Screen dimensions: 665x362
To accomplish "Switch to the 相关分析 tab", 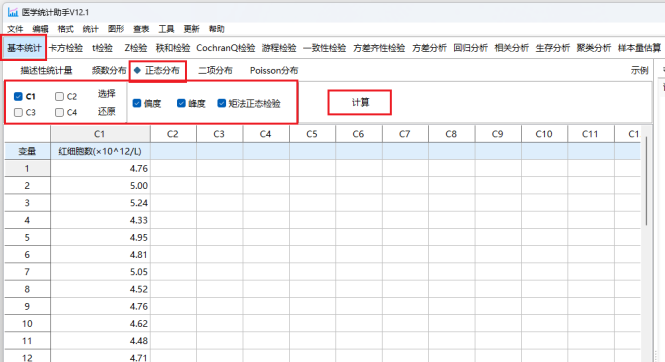I will pos(511,48).
